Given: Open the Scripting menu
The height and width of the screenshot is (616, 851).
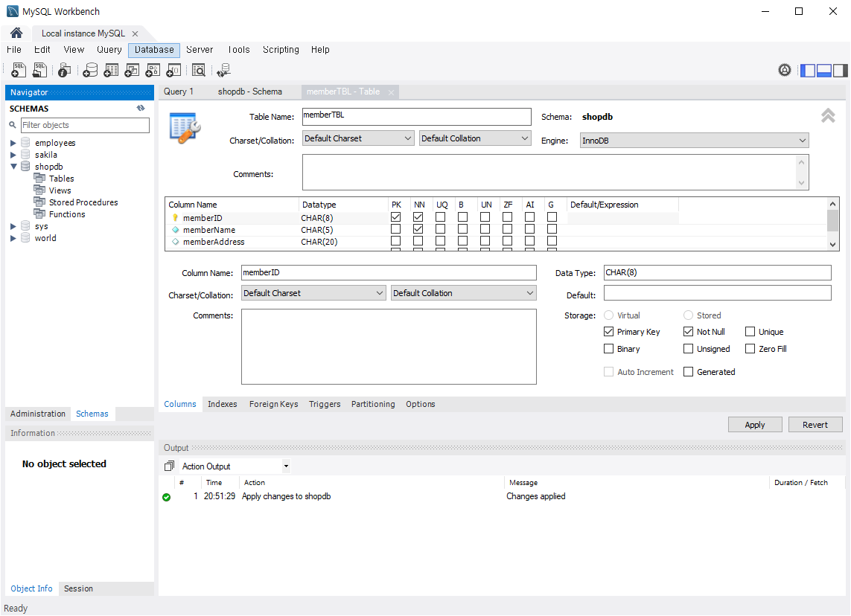Looking at the screenshot, I should tap(281, 50).
